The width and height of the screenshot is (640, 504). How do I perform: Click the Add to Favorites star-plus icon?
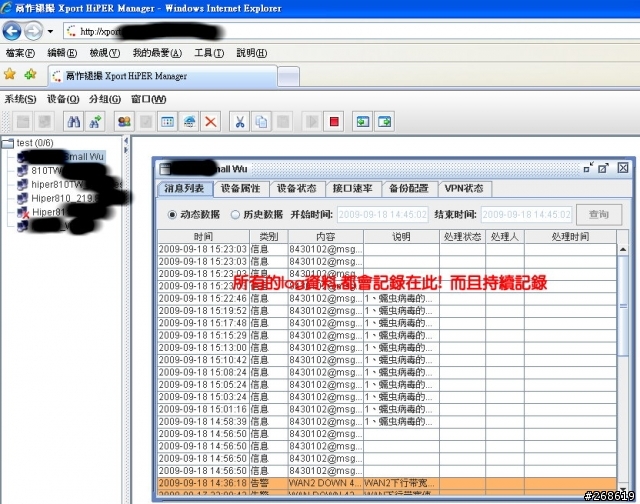click(30, 74)
